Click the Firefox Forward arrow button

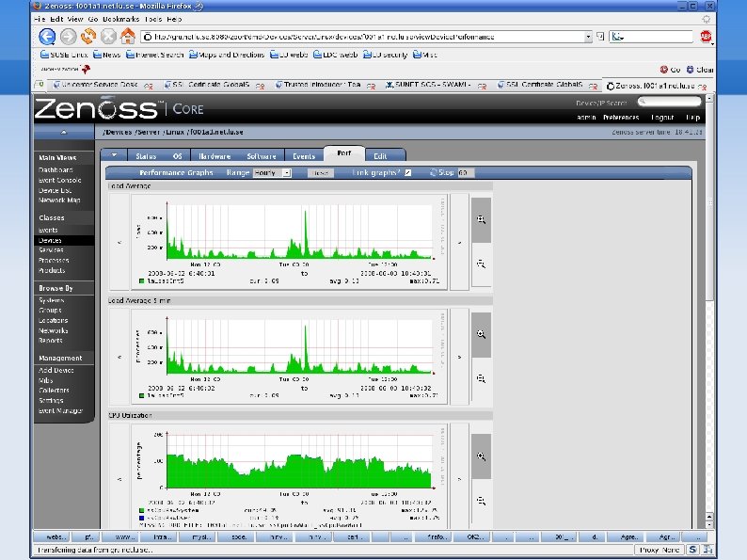tap(68, 37)
